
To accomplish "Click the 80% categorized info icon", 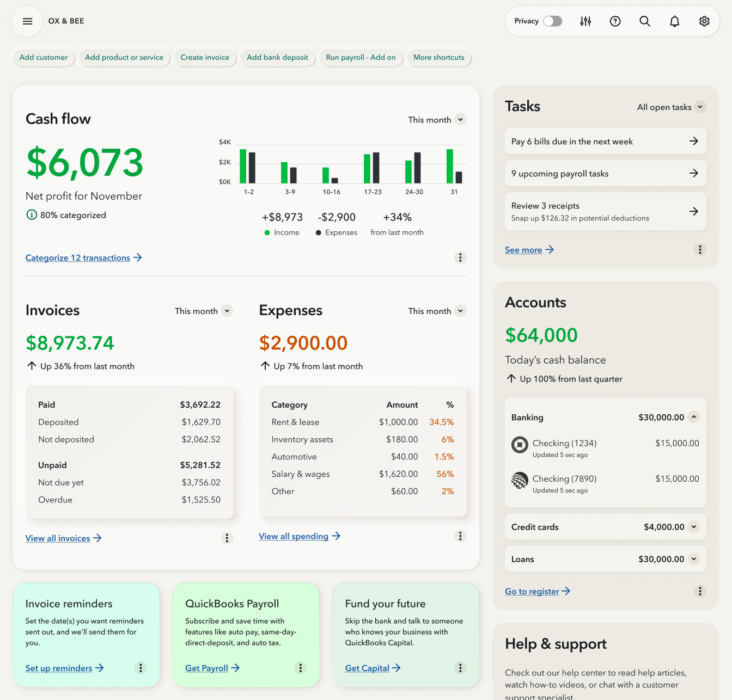I will click(x=32, y=215).
